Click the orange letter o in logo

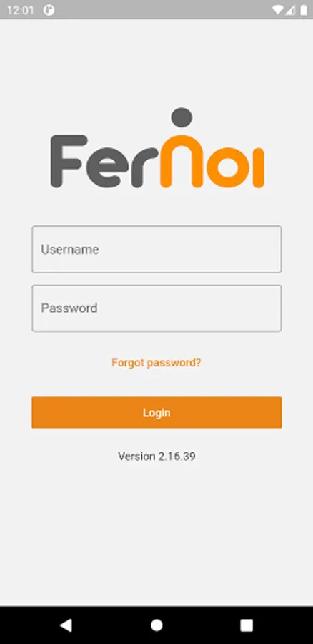(x=227, y=166)
